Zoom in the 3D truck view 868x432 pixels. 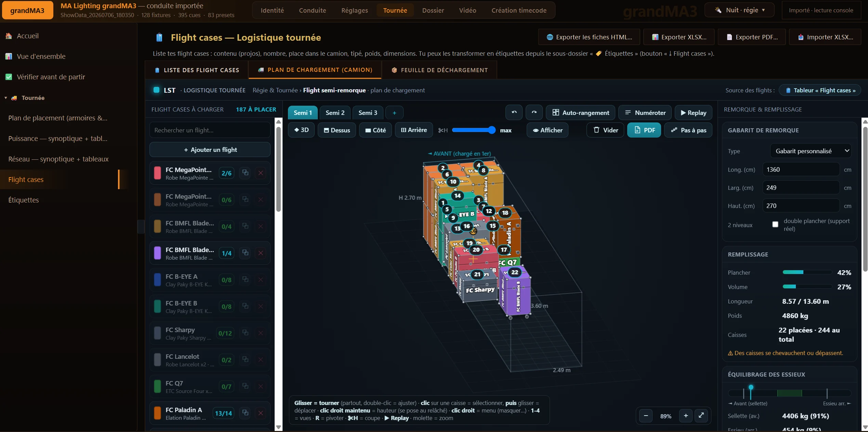pos(686,416)
